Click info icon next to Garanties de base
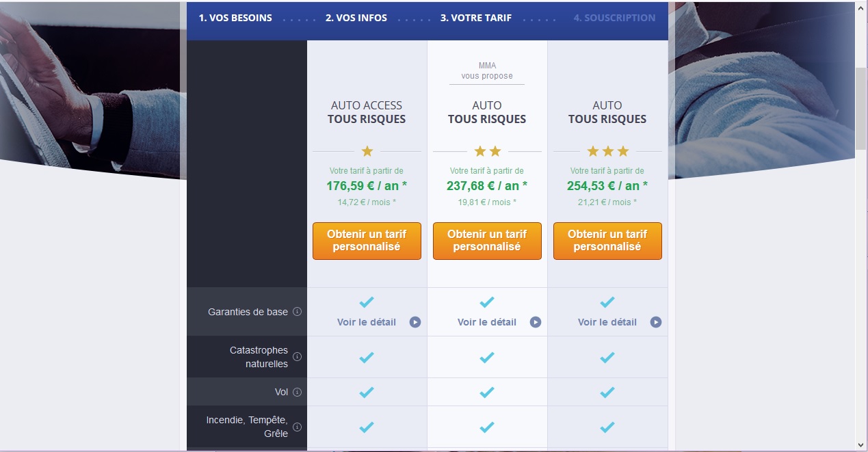 point(297,312)
